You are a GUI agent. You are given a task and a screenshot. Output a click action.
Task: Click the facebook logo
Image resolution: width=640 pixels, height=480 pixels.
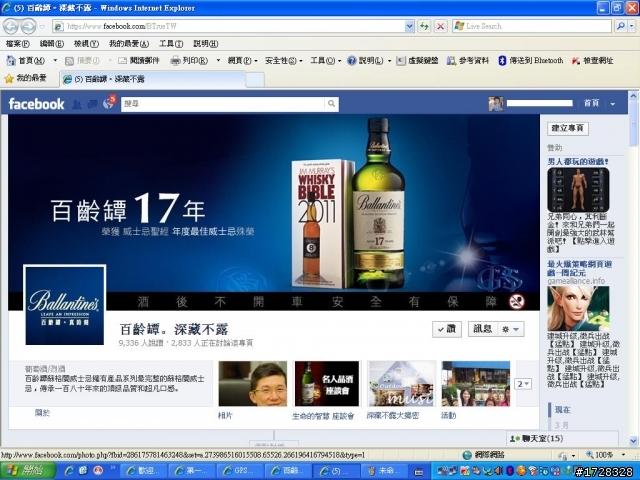point(36,104)
